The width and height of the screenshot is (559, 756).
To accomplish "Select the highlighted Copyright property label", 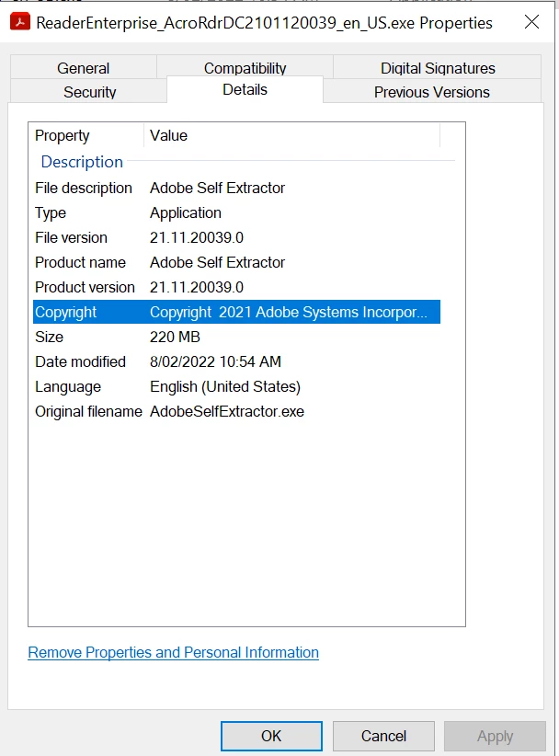I will 66,312.
